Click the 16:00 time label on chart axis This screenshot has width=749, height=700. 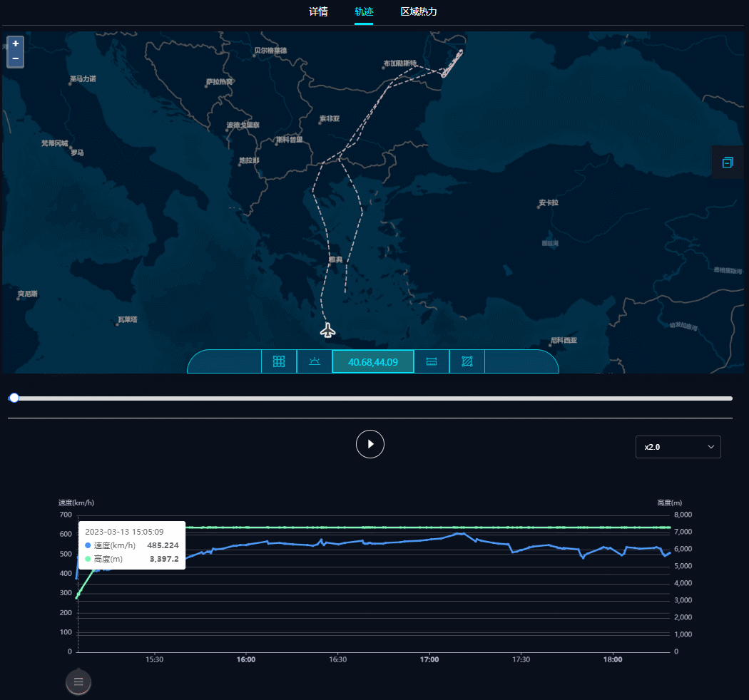(x=246, y=659)
